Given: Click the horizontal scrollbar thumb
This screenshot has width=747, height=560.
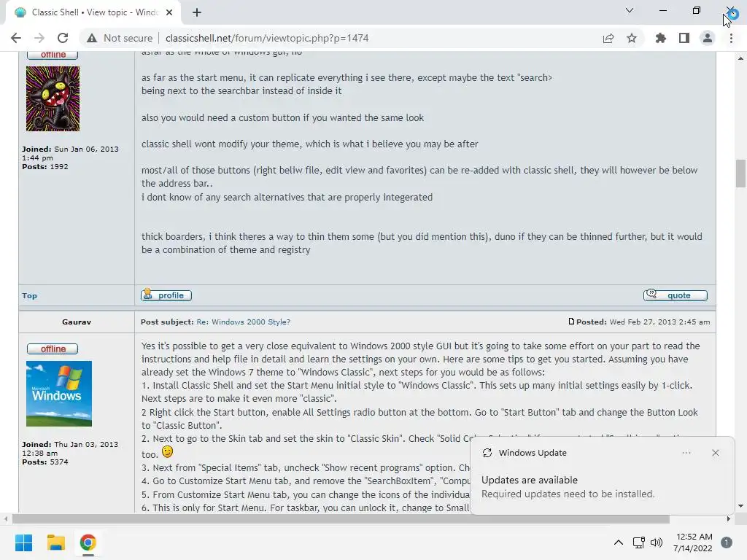Looking at the screenshot, I should [341, 518].
